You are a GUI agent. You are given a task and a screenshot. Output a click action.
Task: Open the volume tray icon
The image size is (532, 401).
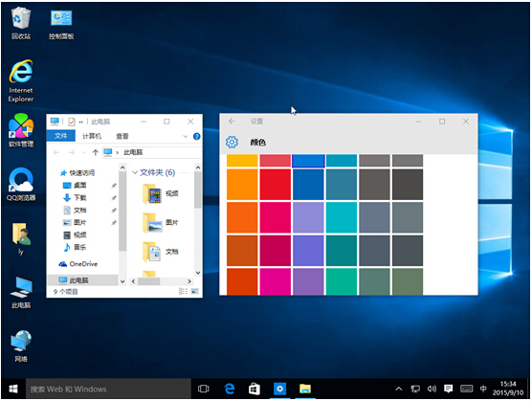tap(432, 389)
